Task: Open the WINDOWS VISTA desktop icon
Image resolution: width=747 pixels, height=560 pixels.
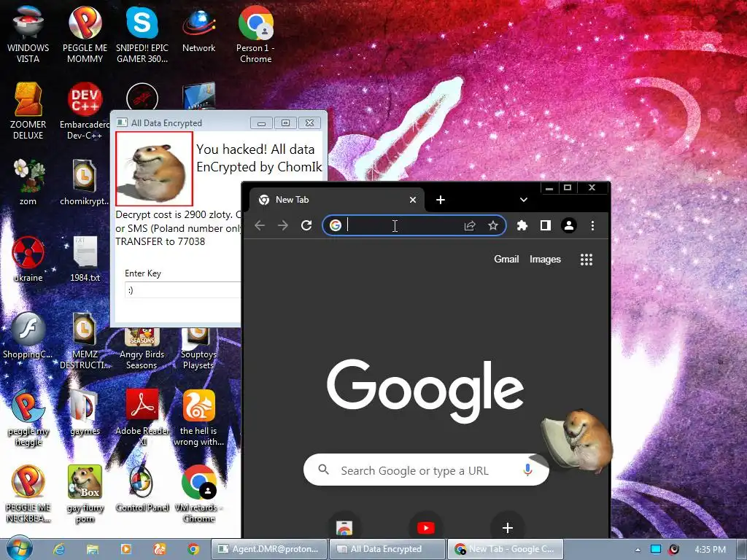Action: [28, 34]
